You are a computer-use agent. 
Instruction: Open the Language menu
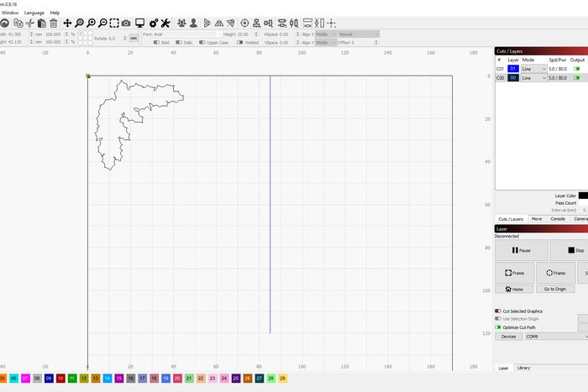coord(34,13)
